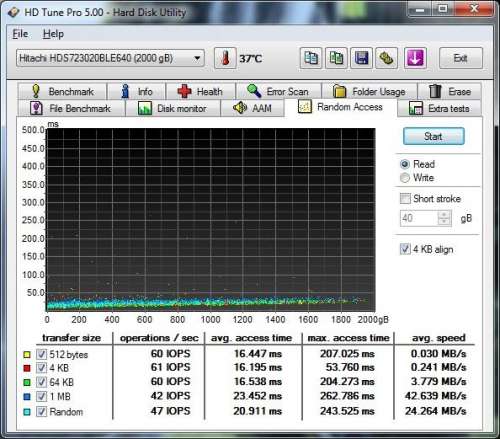The image size is (500, 439).
Task: Start the random access test
Action: (433, 136)
